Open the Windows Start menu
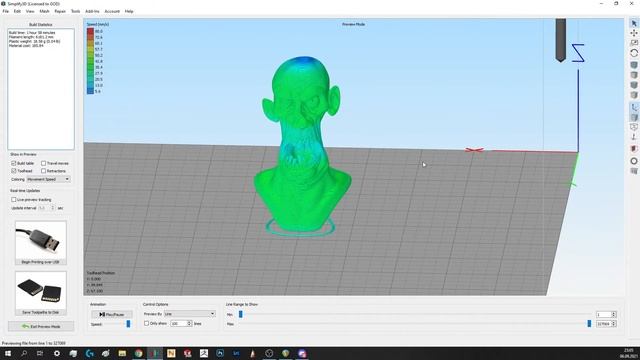Viewport: 640px width, 360px height. point(7,353)
